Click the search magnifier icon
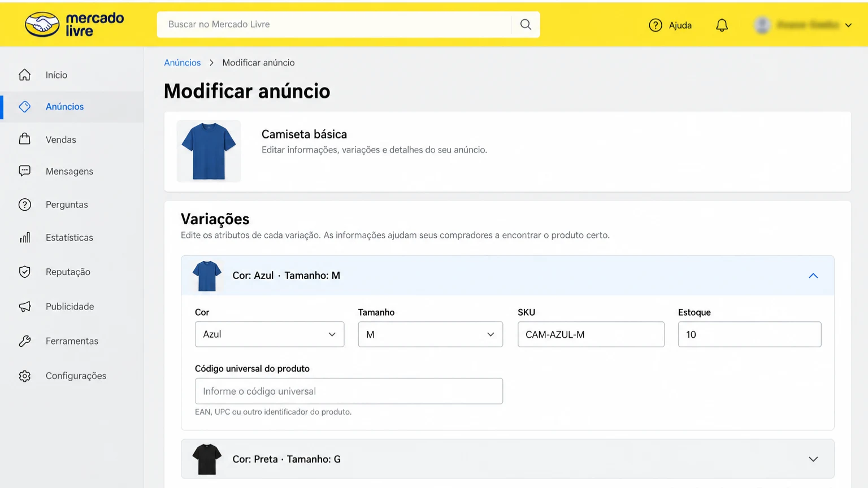 pyautogui.click(x=526, y=24)
